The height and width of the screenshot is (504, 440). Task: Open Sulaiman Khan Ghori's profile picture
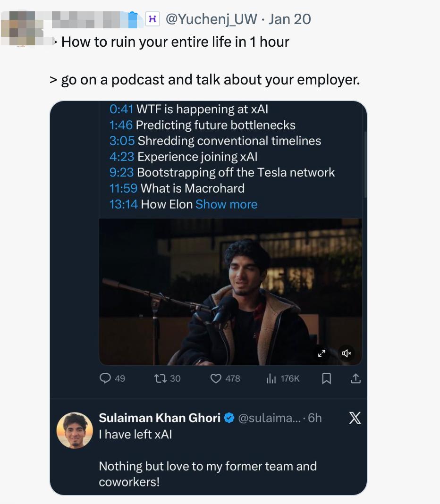tap(75, 430)
